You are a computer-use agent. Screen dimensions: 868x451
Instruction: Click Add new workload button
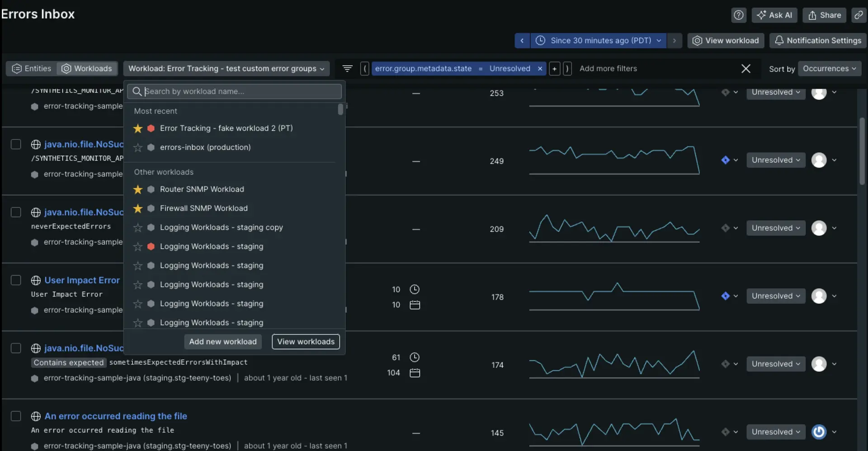pos(222,342)
